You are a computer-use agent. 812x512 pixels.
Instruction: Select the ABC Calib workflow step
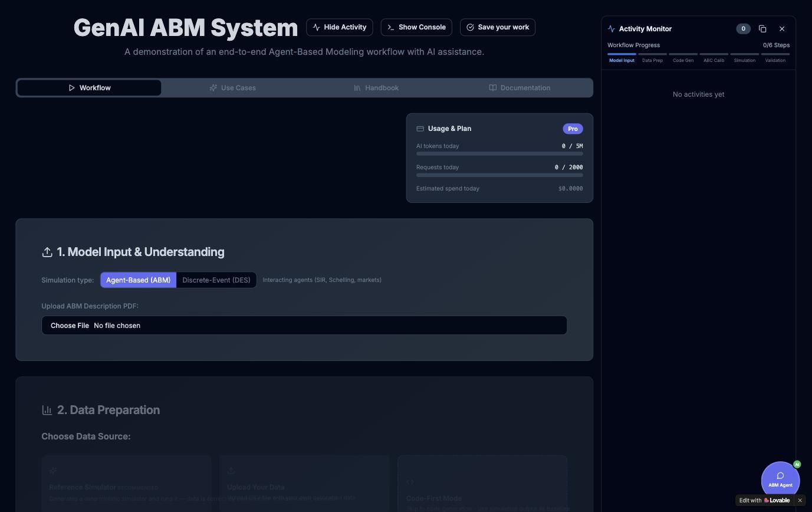(714, 58)
